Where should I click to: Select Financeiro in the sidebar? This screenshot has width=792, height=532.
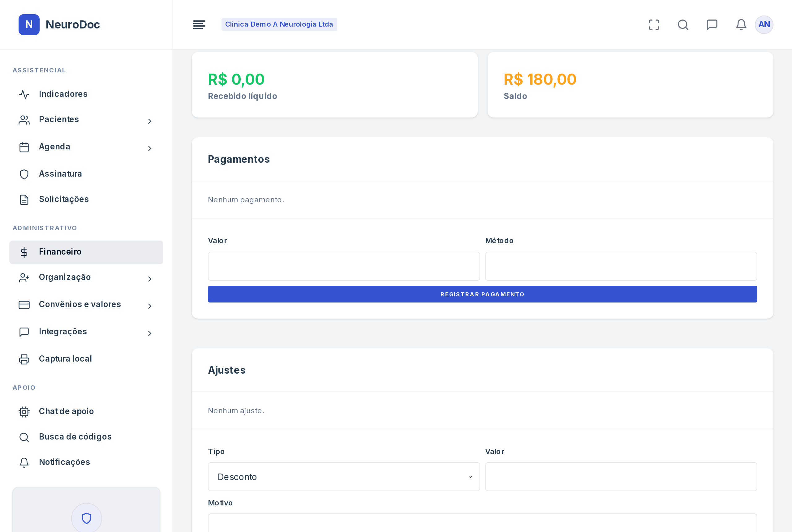[x=86, y=252]
